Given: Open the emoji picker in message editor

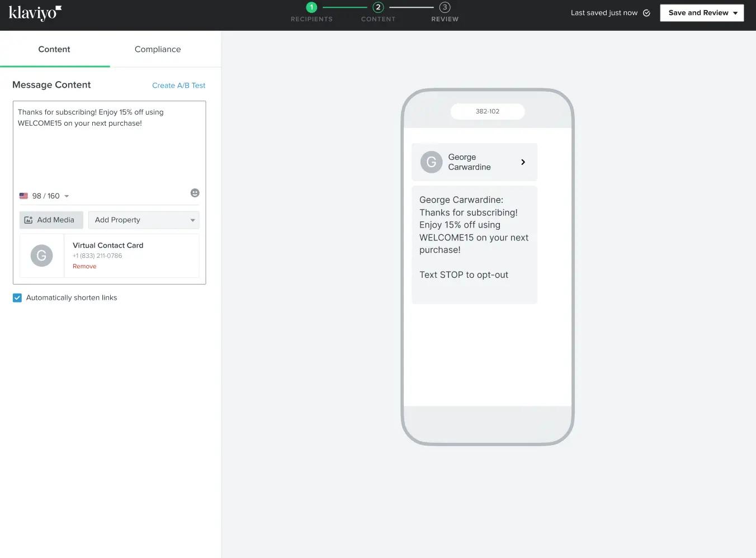Looking at the screenshot, I should pyautogui.click(x=195, y=193).
